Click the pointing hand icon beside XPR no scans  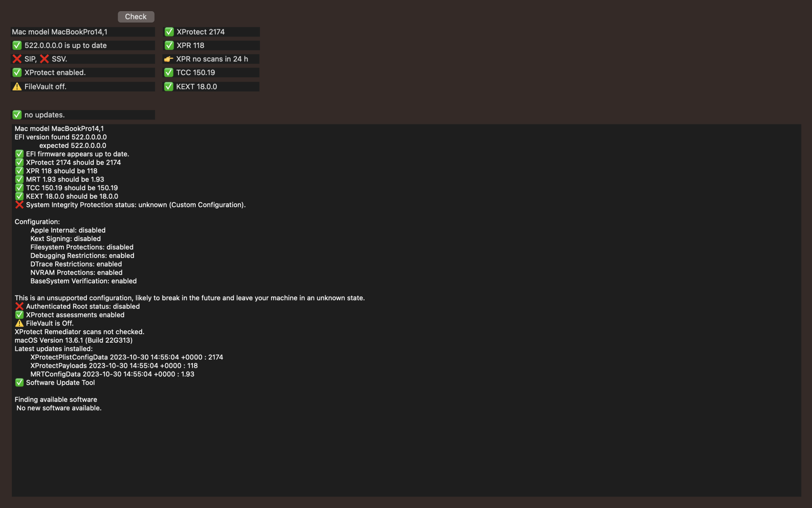pos(168,59)
